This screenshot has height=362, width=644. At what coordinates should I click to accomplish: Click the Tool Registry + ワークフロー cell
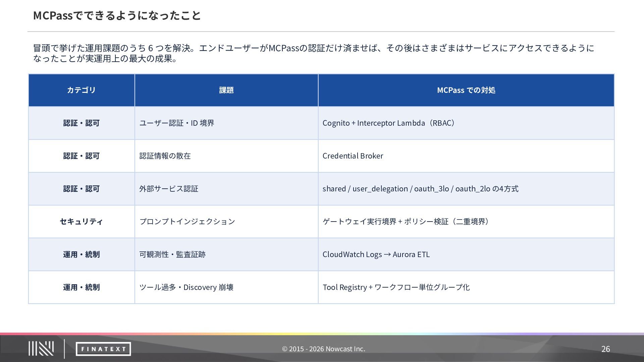396,287
